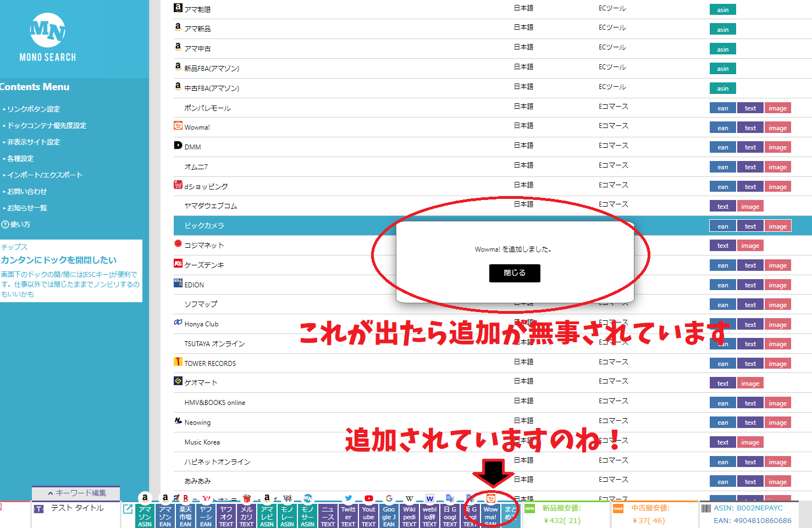Open the モノレー ASIN dock button
The height and width of the screenshot is (528, 812).
tap(287, 516)
